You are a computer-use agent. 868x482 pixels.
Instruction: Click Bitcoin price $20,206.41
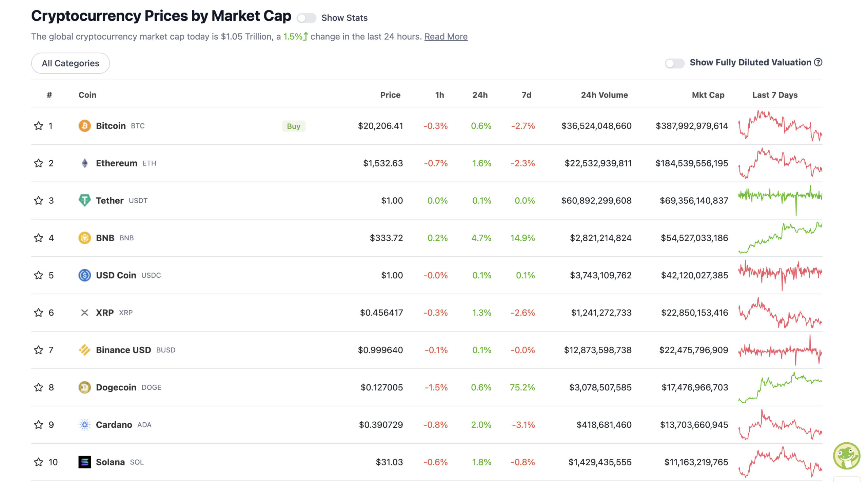pyautogui.click(x=380, y=126)
